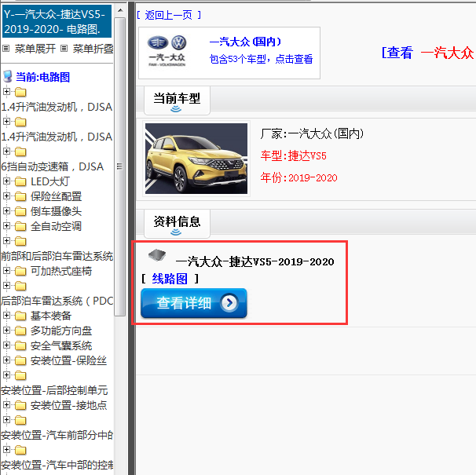Screen dimensions: 476x475
Task: Click the 当前:电路图 computer icon
Action: tap(8, 76)
